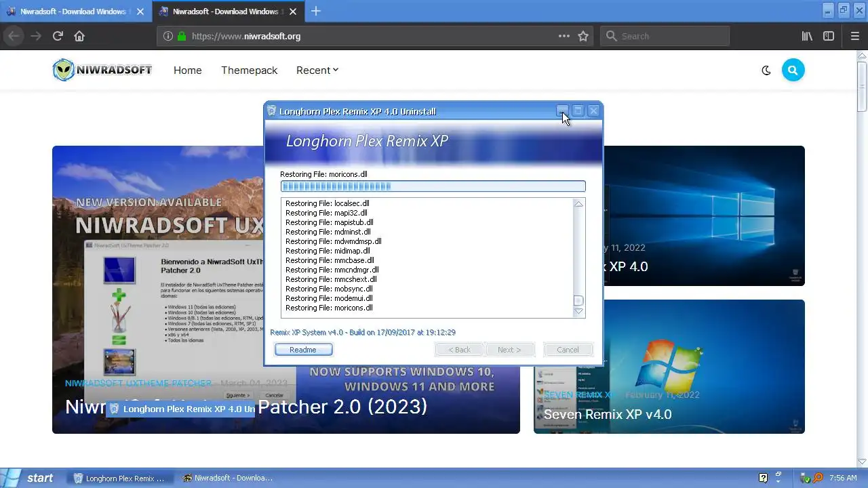868x488 pixels.
Task: Select log row 'Restoring File: mdwmdmsp.dll'
Action: [334, 241]
